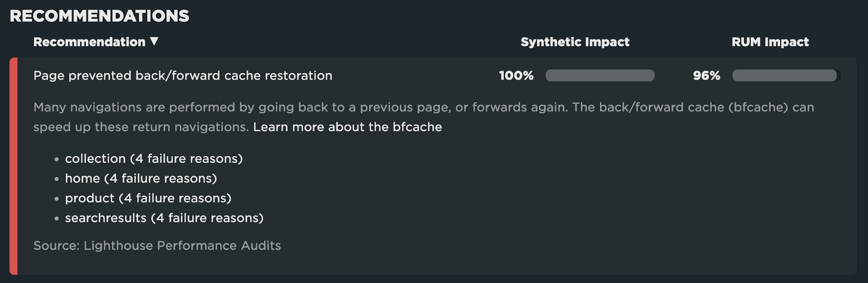Image resolution: width=868 pixels, height=283 pixels.
Task: Click the bullet point beside searchresults
Action: [56, 218]
